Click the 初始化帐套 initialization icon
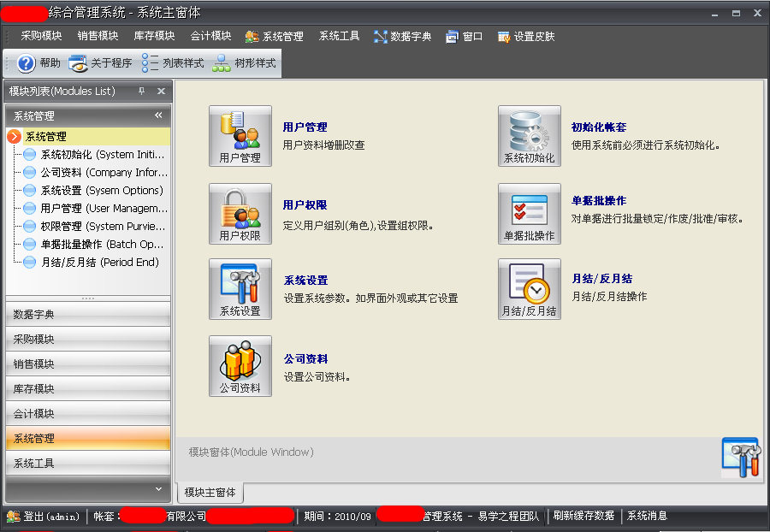The height and width of the screenshot is (532, 770). pos(530,135)
